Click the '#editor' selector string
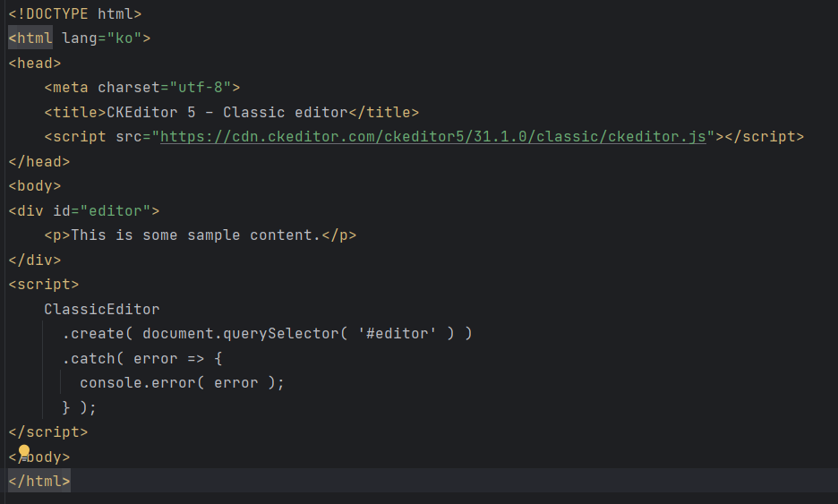The image size is (838, 504). (398, 334)
